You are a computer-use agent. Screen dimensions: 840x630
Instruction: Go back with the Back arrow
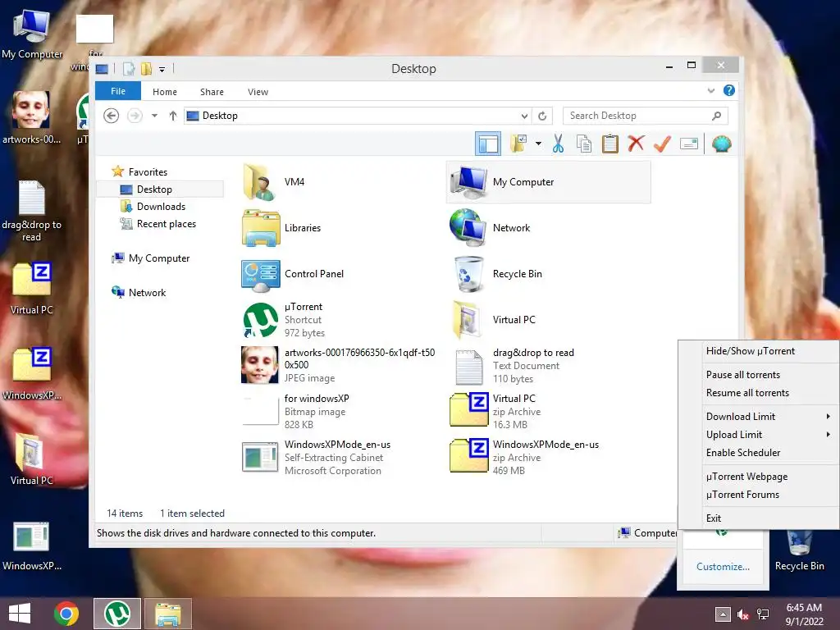click(x=111, y=116)
